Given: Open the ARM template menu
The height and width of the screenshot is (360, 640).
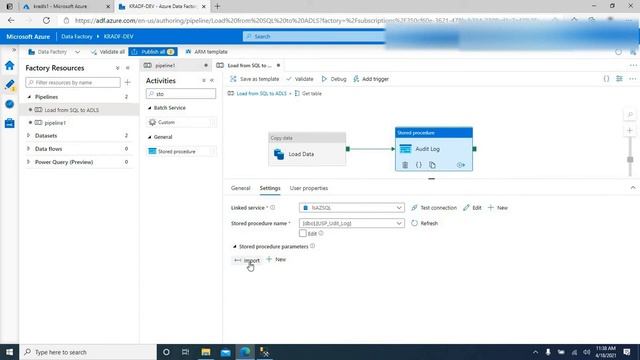Looking at the screenshot, I should (207, 52).
